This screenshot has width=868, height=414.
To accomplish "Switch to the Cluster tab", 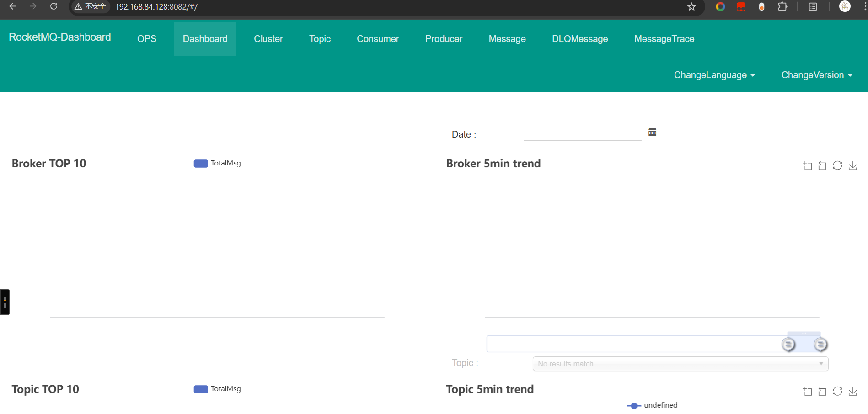I will click(x=268, y=39).
